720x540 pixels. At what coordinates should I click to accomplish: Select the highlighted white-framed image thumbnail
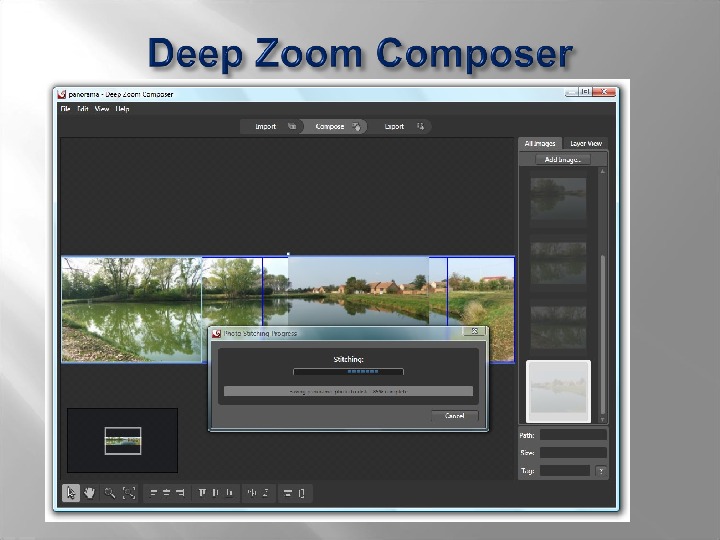coord(558,391)
